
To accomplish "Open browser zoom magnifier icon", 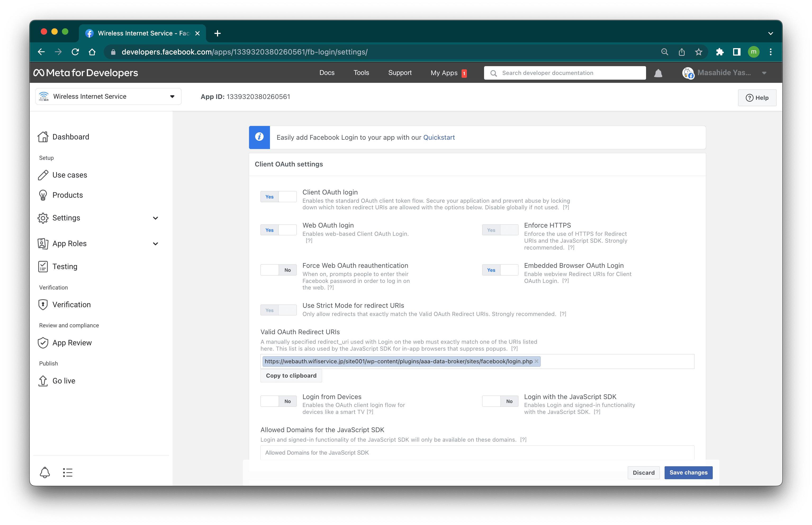I will [664, 52].
